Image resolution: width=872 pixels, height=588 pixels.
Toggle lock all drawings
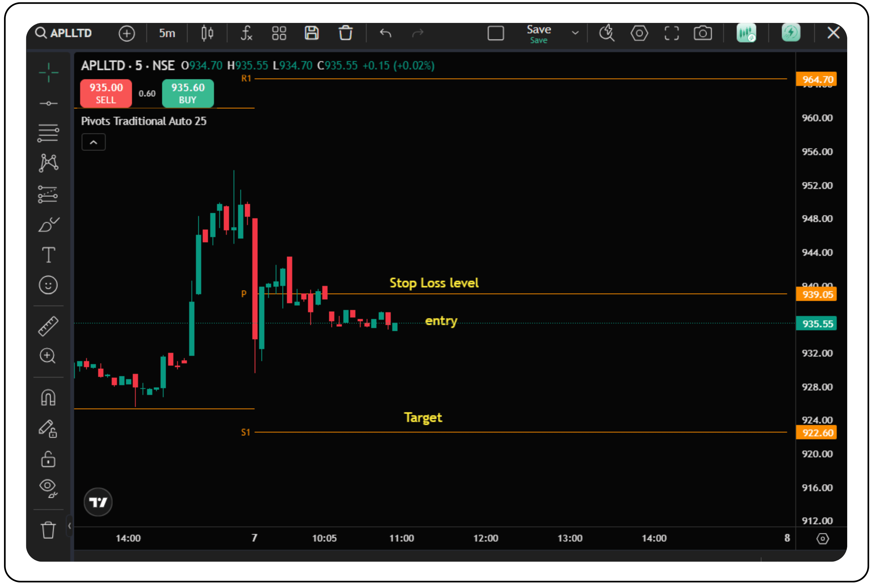point(48,459)
